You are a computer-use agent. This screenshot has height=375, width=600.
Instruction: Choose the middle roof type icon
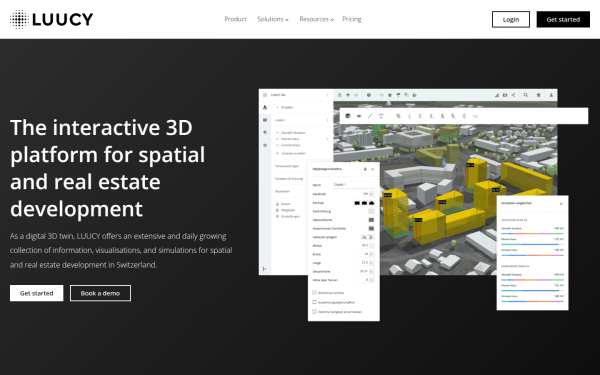pyautogui.click(x=364, y=203)
